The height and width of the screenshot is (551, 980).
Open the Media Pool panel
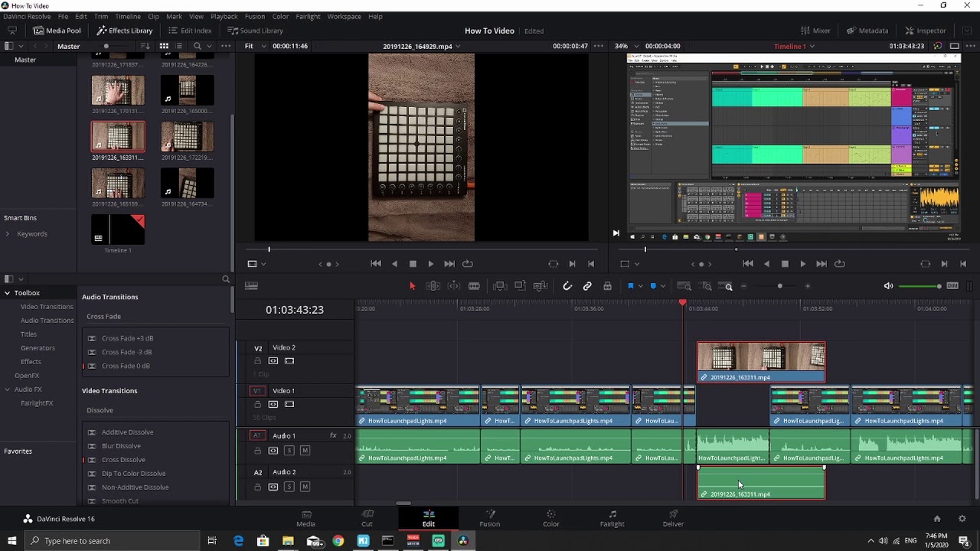(x=57, y=31)
